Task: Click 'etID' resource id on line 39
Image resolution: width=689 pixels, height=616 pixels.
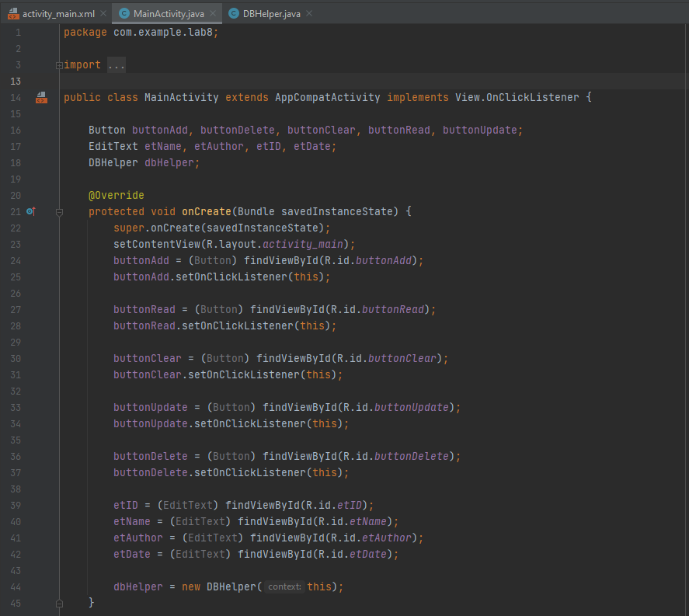Action: click(x=350, y=505)
